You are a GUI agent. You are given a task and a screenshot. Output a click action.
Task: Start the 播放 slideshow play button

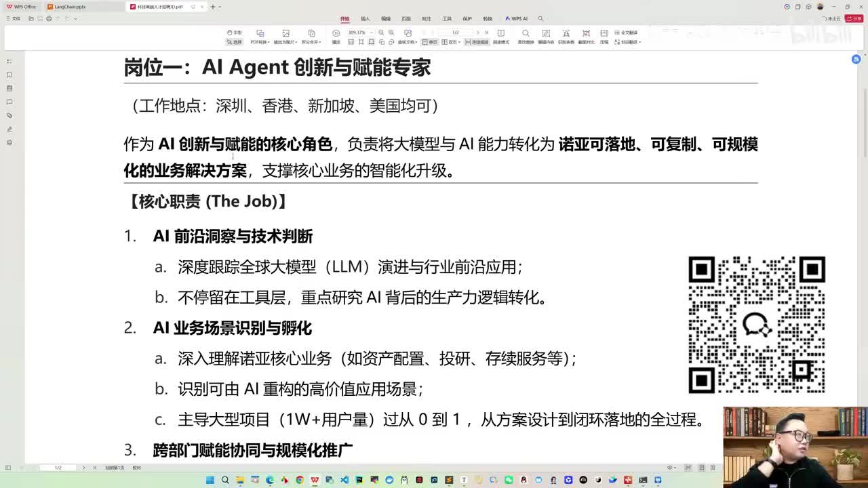coord(336,37)
